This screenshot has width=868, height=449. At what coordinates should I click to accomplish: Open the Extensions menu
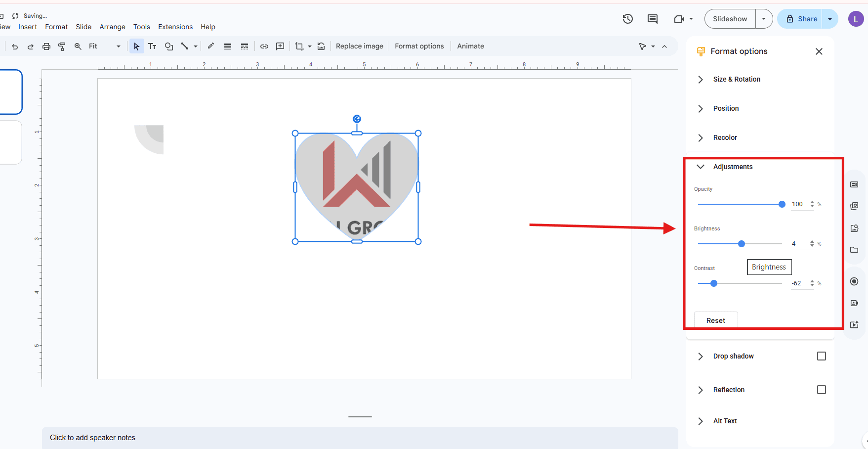175,27
